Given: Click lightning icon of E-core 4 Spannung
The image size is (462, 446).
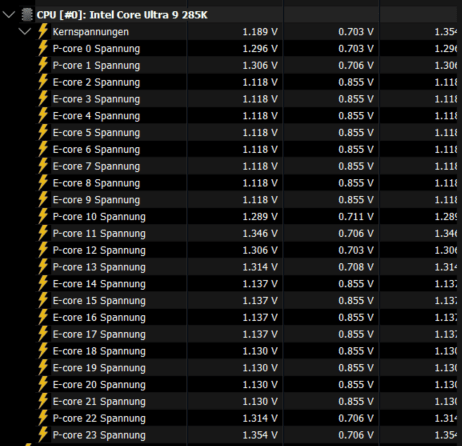Looking at the screenshot, I should [43, 115].
